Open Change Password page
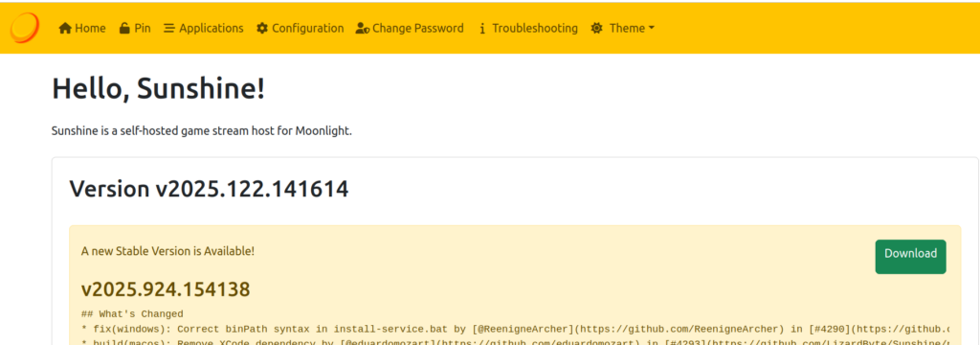The width and height of the screenshot is (980, 345). (410, 28)
